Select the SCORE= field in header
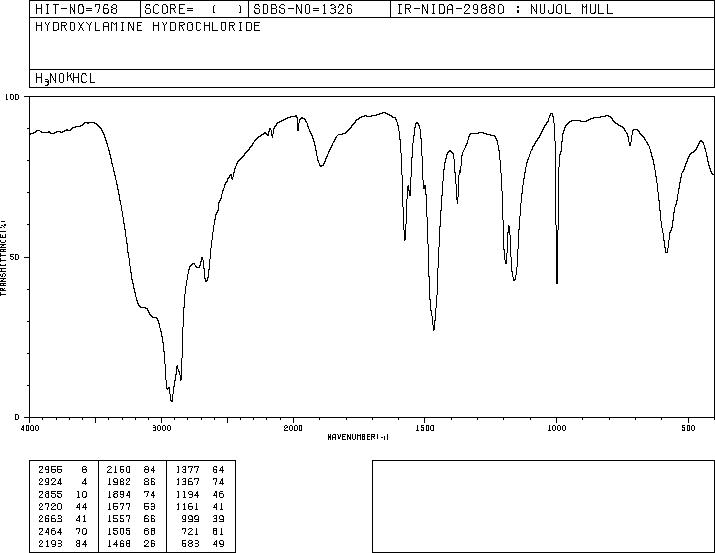Screen dimensions: 715x553 [x=194, y=9]
